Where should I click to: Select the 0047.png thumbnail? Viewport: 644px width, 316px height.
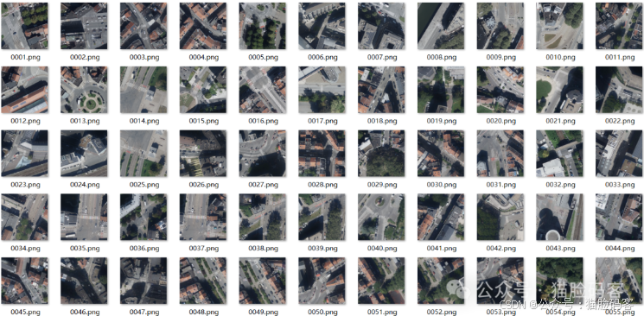coord(143,281)
